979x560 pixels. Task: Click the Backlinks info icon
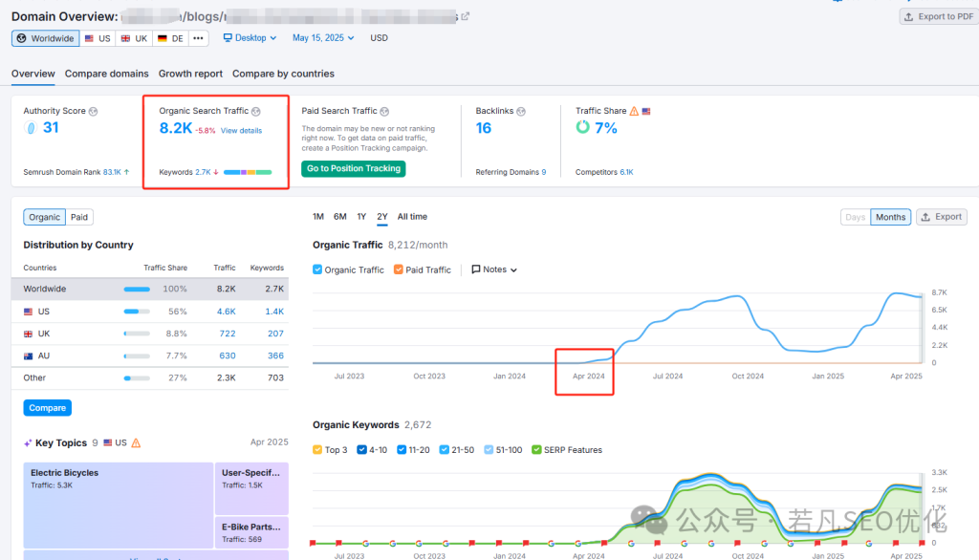[x=522, y=112]
